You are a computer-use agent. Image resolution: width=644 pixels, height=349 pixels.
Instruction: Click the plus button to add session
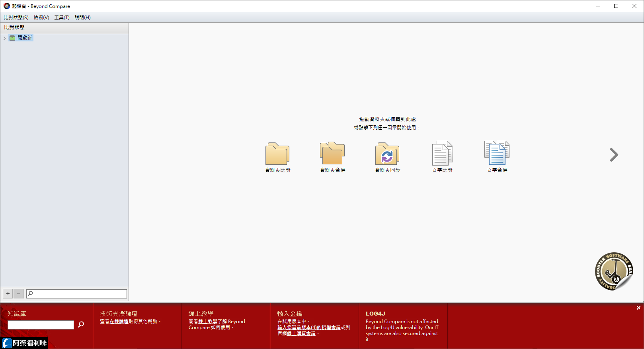pyautogui.click(x=8, y=294)
